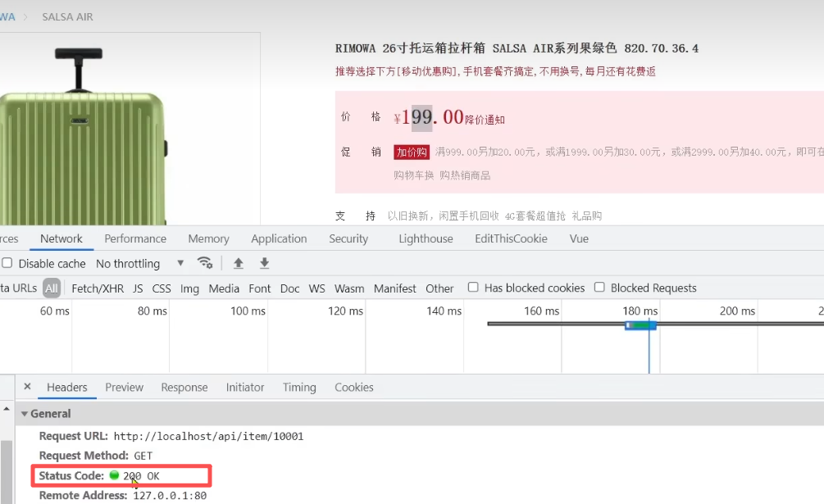This screenshot has height=504, width=824.
Task: Click the import HAR upload arrow icon
Action: (x=238, y=263)
